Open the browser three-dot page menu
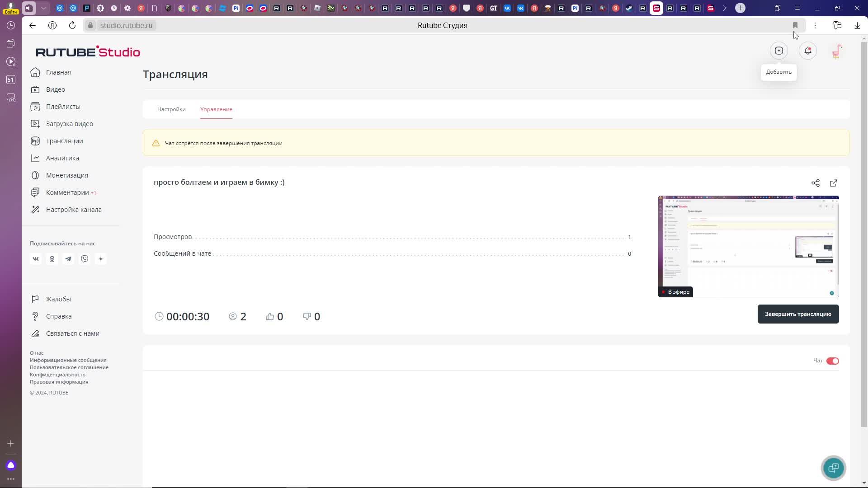868x488 pixels. click(815, 25)
